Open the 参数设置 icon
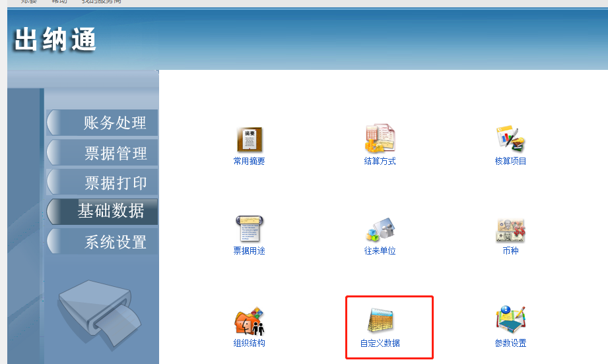This screenshot has height=364, width=608. point(510,320)
